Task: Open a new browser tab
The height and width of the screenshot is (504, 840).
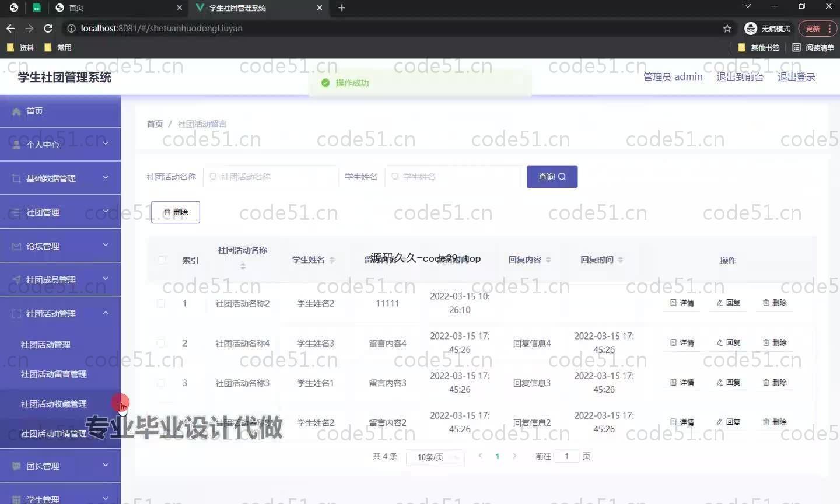Action: tap(342, 8)
